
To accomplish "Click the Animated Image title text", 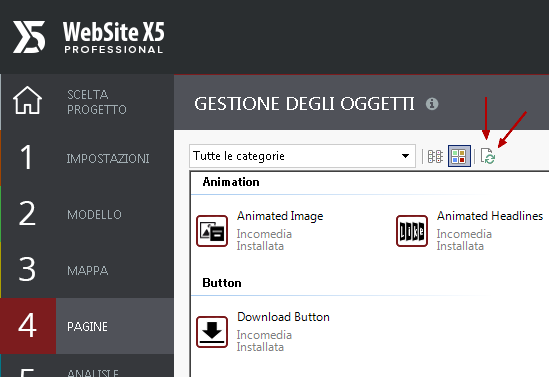I will point(280,216).
